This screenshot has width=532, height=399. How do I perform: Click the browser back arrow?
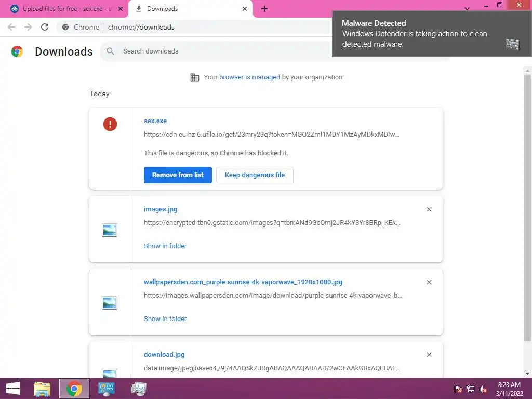11,27
